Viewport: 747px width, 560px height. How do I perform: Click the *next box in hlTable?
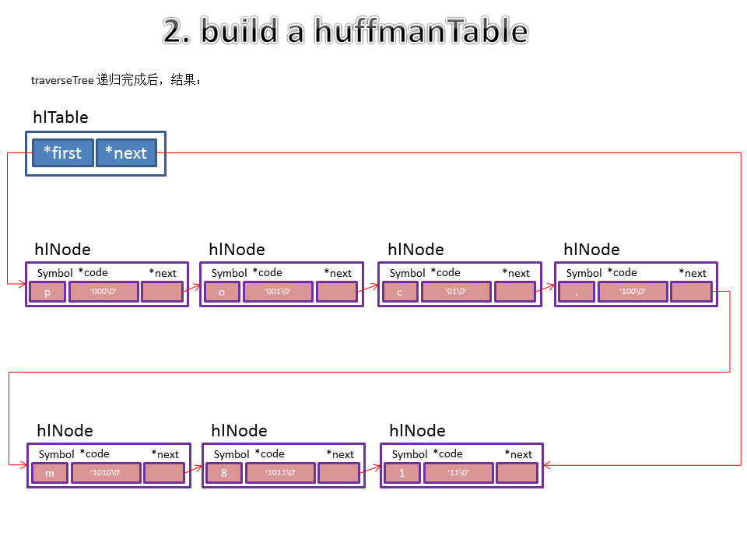pos(126,153)
